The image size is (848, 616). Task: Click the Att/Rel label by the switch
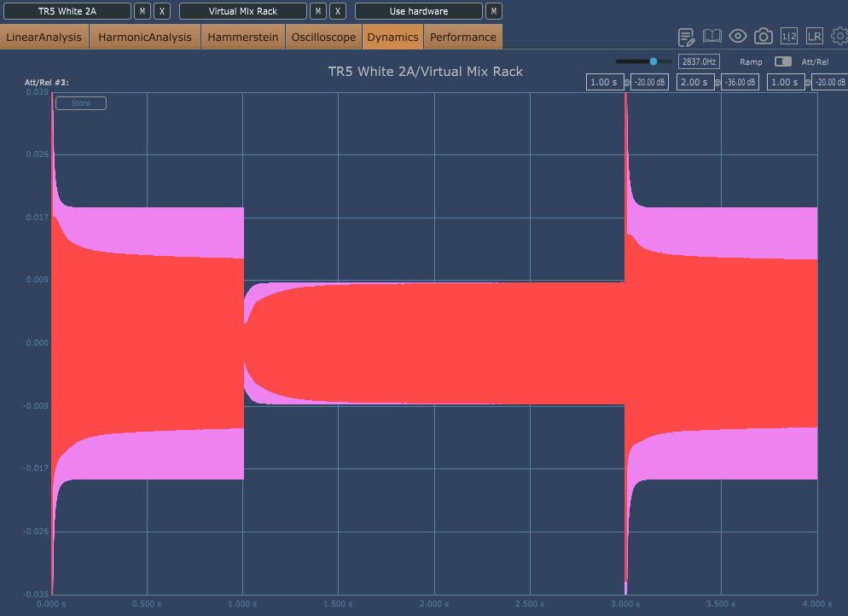click(x=815, y=62)
